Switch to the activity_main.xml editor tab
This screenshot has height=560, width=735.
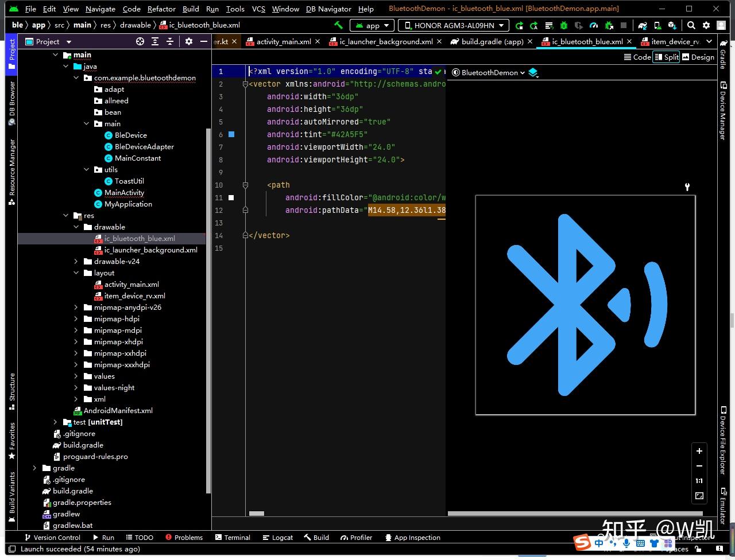283,41
